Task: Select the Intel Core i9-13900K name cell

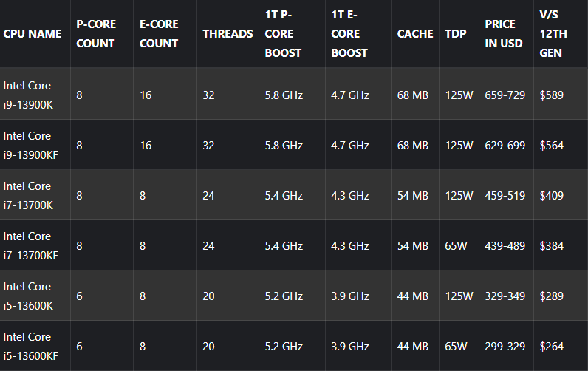Action: pyautogui.click(x=29, y=95)
